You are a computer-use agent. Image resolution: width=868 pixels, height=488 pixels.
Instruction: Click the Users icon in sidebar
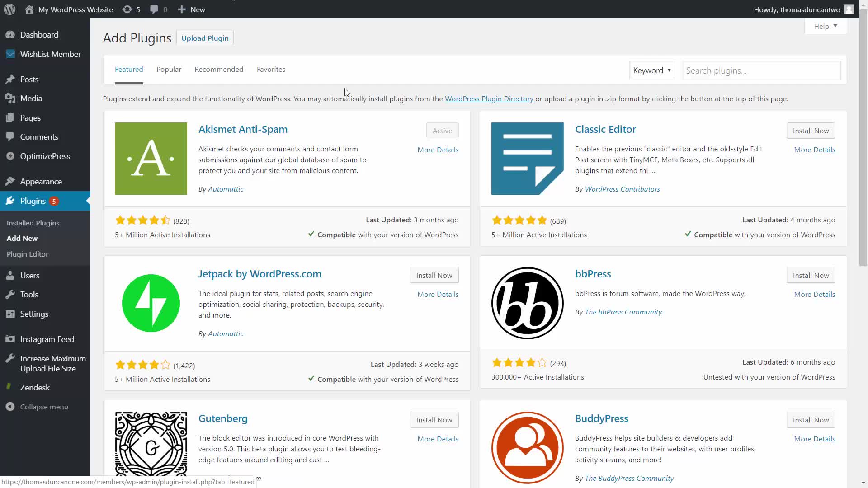coord(10,276)
